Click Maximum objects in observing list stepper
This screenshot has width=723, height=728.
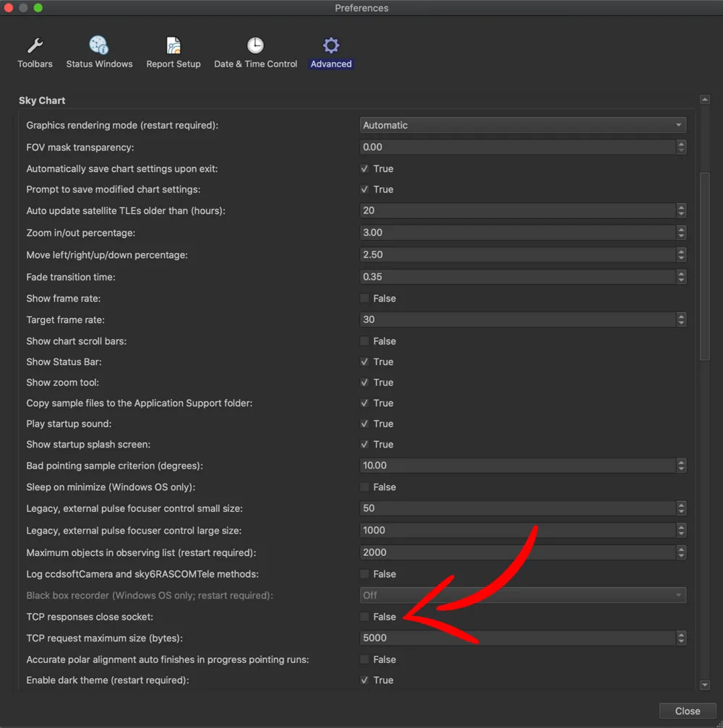coord(681,552)
